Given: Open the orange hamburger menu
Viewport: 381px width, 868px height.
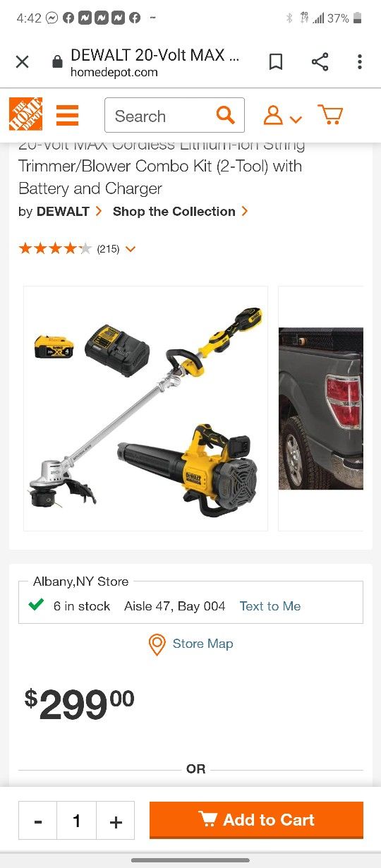Looking at the screenshot, I should [68, 115].
